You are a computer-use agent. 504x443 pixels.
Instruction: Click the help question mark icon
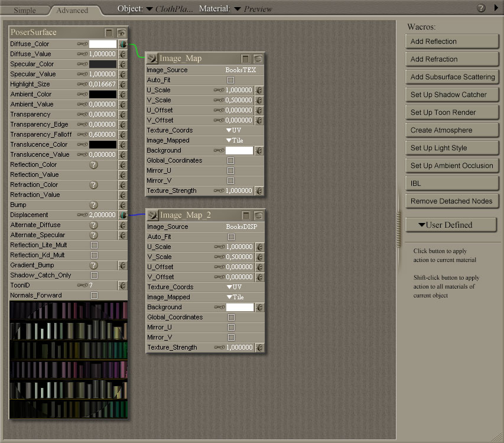point(481,8)
